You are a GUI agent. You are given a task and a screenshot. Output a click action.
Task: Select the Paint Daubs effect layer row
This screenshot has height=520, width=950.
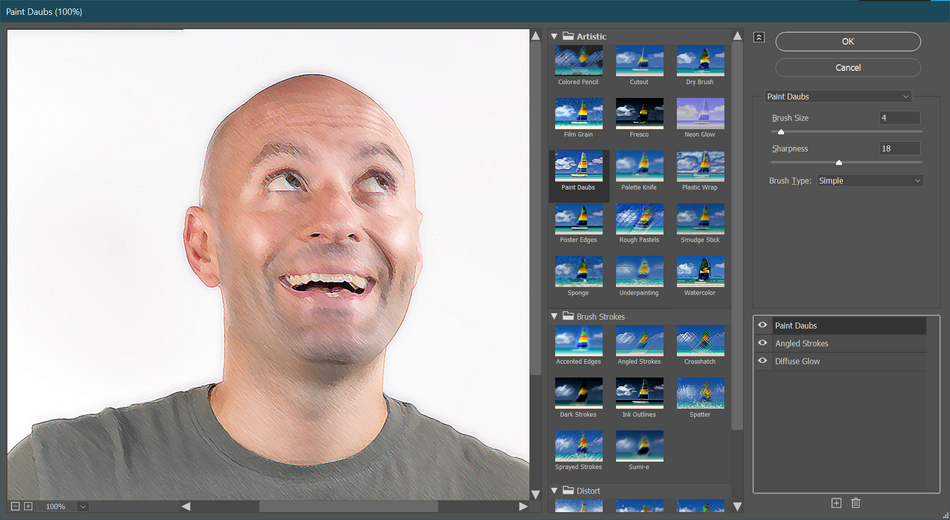click(841, 325)
